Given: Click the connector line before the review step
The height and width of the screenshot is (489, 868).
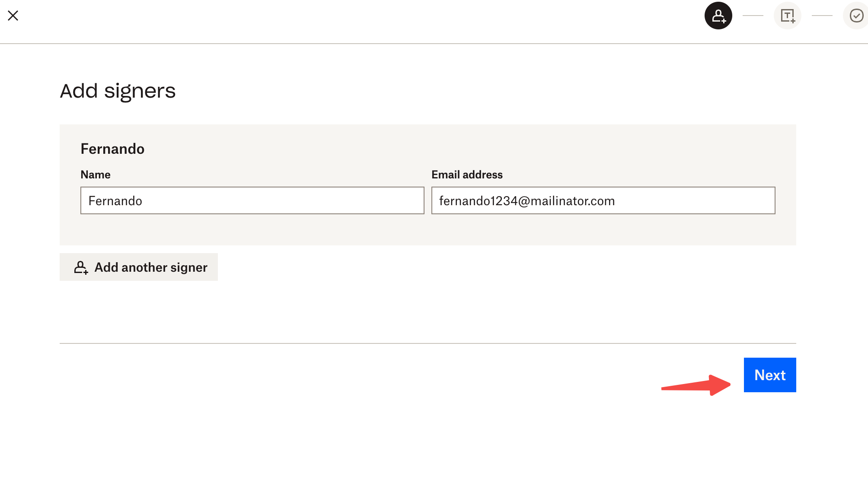Looking at the screenshot, I should pos(822,16).
